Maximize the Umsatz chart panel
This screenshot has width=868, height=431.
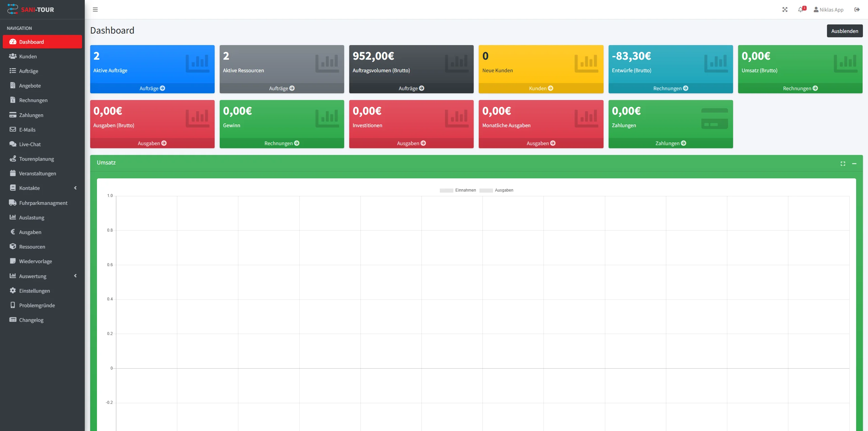[x=843, y=164]
